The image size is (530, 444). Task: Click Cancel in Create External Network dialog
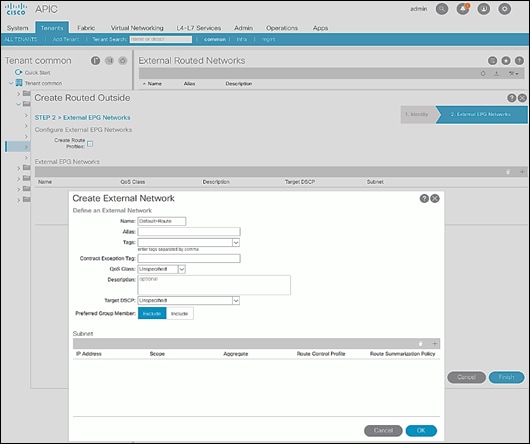tap(383, 430)
